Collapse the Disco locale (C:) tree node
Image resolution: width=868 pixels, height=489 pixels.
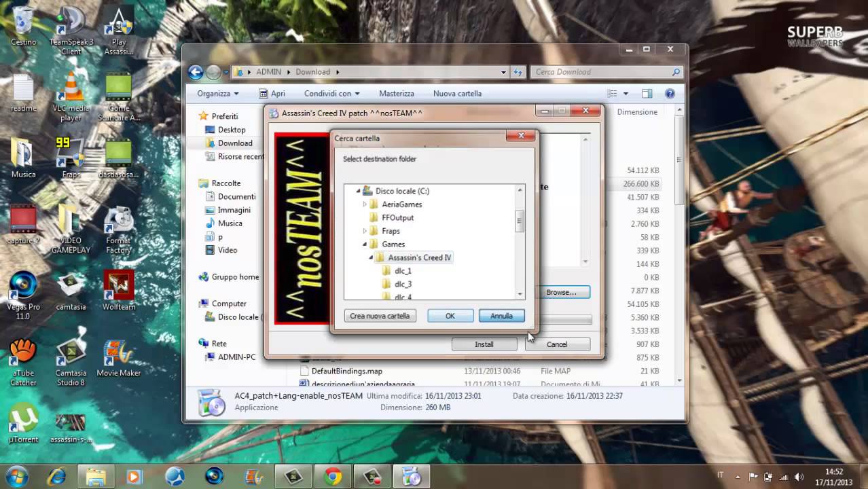click(x=358, y=192)
